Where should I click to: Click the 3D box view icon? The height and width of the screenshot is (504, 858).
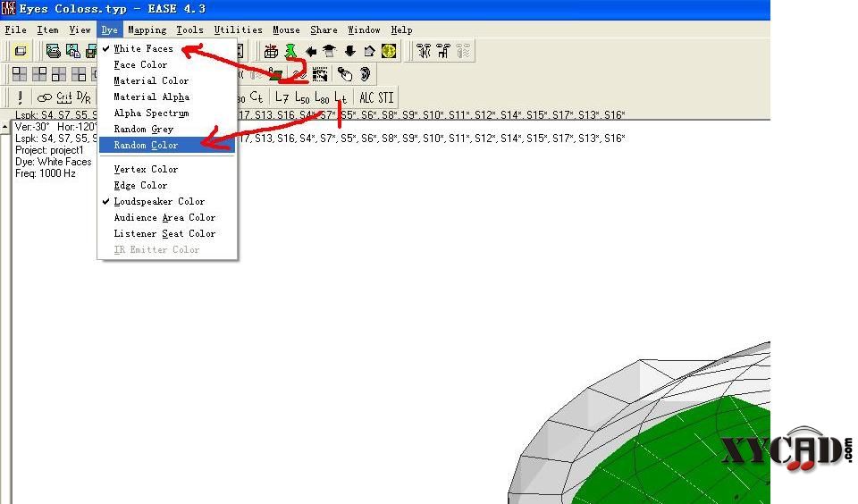point(21,52)
